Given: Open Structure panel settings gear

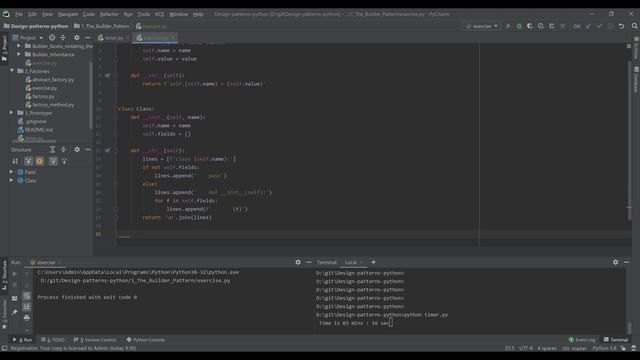Looking at the screenshot, I should tap(77, 150).
